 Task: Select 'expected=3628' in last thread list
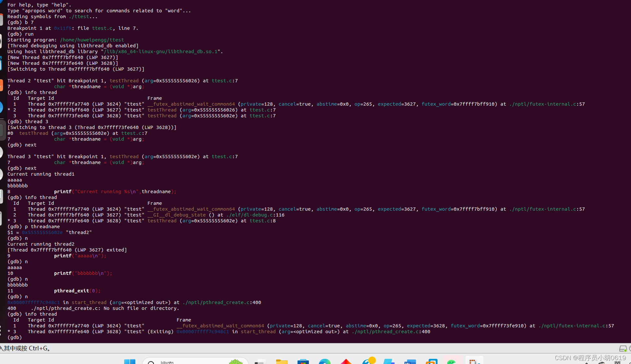[x=426, y=326]
